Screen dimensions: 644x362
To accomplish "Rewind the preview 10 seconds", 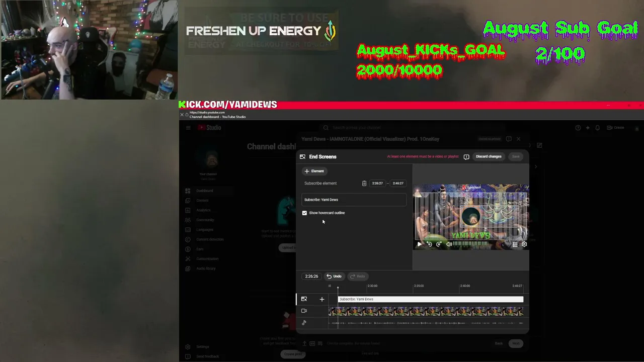I will pyautogui.click(x=429, y=244).
